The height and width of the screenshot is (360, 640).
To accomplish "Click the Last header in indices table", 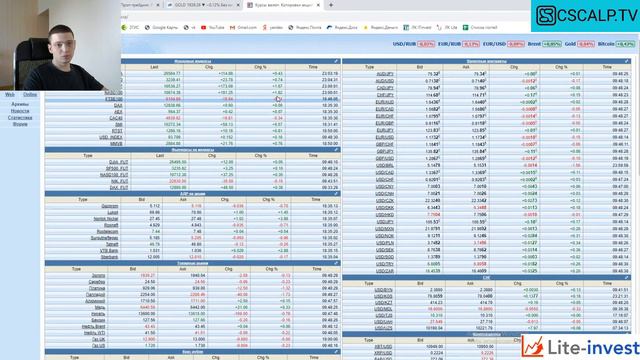I will pyautogui.click(x=154, y=67).
